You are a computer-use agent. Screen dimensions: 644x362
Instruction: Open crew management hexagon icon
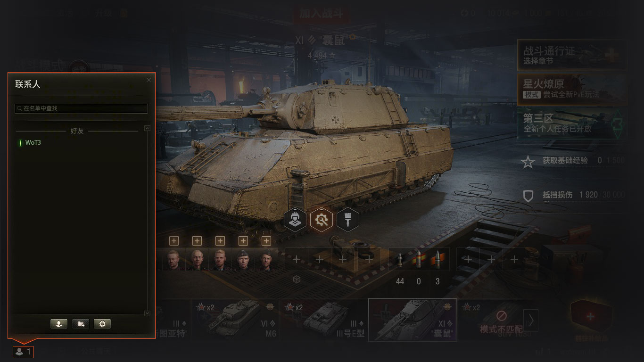click(x=295, y=220)
